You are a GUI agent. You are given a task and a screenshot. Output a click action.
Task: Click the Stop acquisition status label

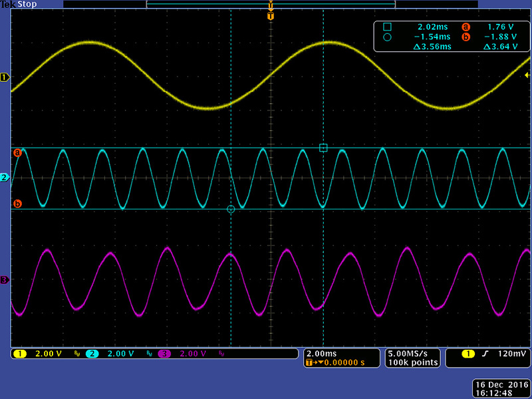point(27,5)
